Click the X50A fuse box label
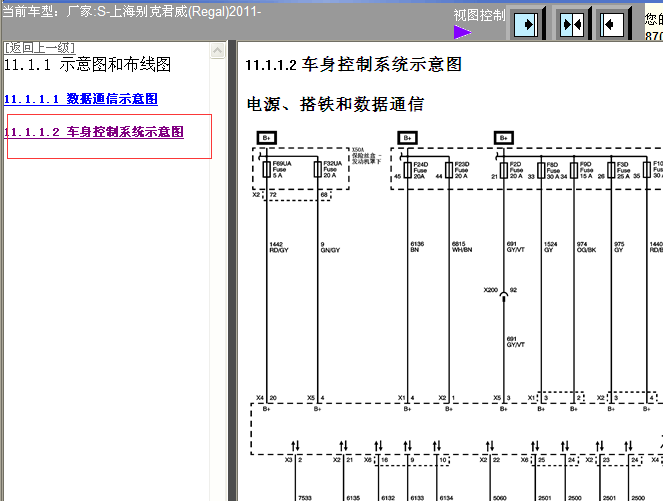The height and width of the screenshot is (501, 663). pyautogui.click(x=366, y=156)
